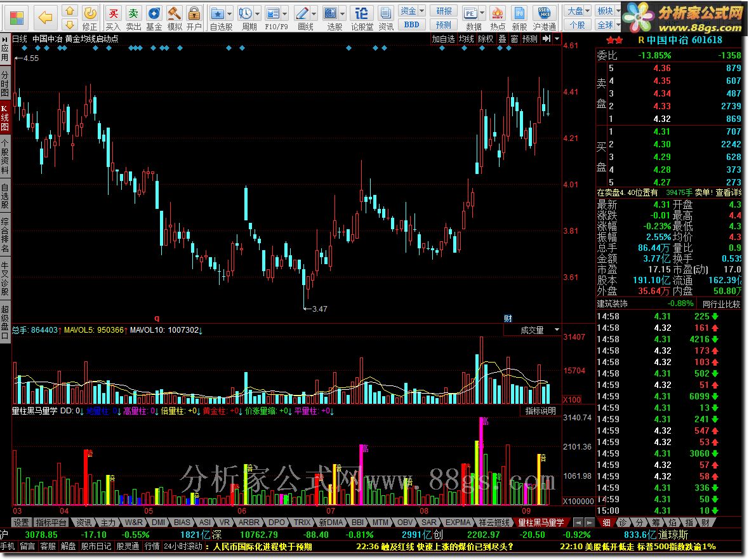Click the down arrow page icon
The image size is (749, 560).
point(70,24)
